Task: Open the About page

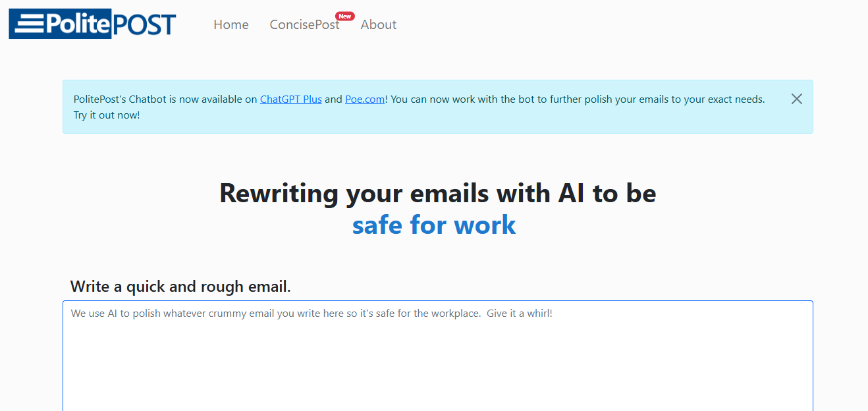Action: [x=379, y=24]
